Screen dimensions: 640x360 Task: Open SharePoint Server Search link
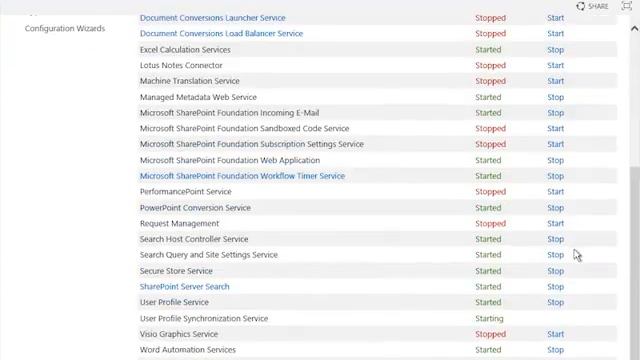184,287
